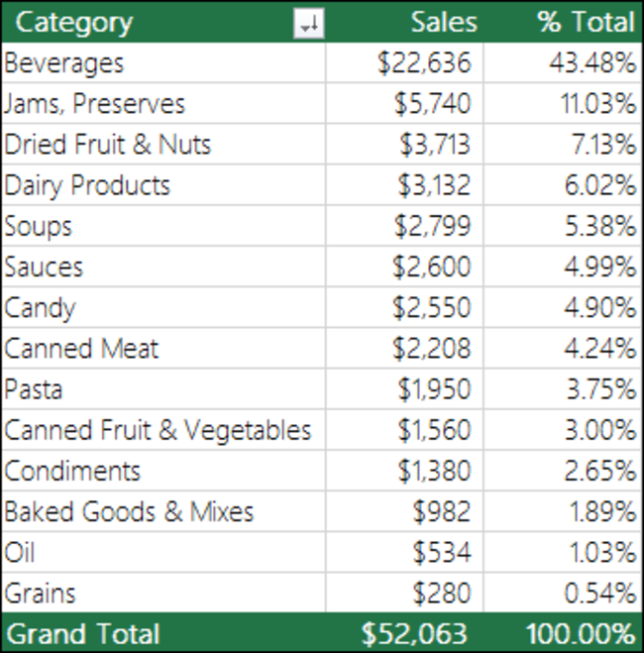The width and height of the screenshot is (644, 653).
Task: Click the Dairy Products category cell
Action: pos(87,185)
